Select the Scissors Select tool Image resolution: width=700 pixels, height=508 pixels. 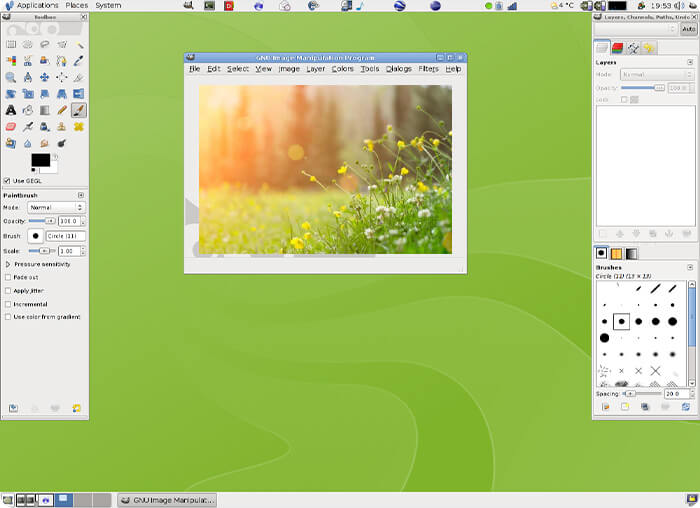click(28, 61)
